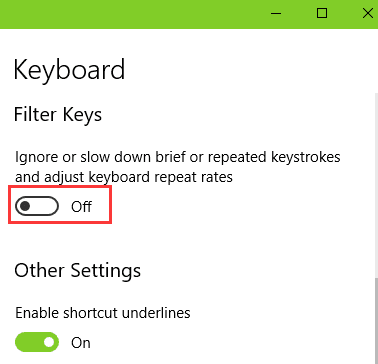Click the red highlighted box around Off toggle
Viewport: 378px width, 364px height.
(x=60, y=205)
